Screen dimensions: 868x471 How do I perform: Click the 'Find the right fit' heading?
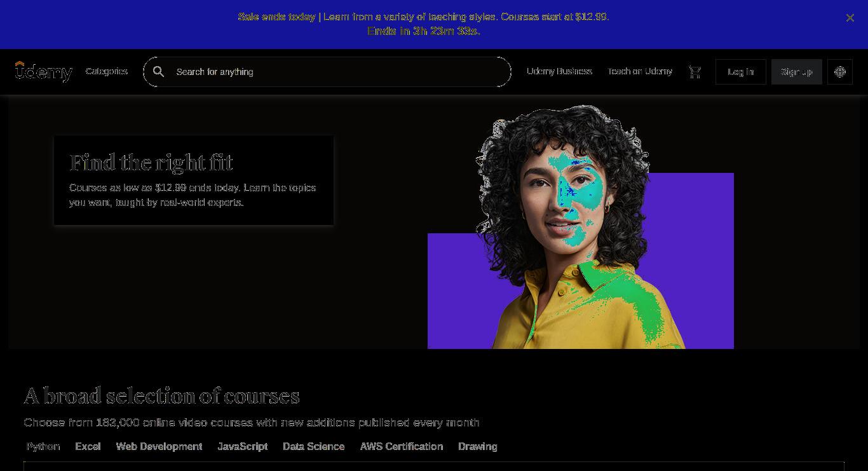[x=151, y=163]
